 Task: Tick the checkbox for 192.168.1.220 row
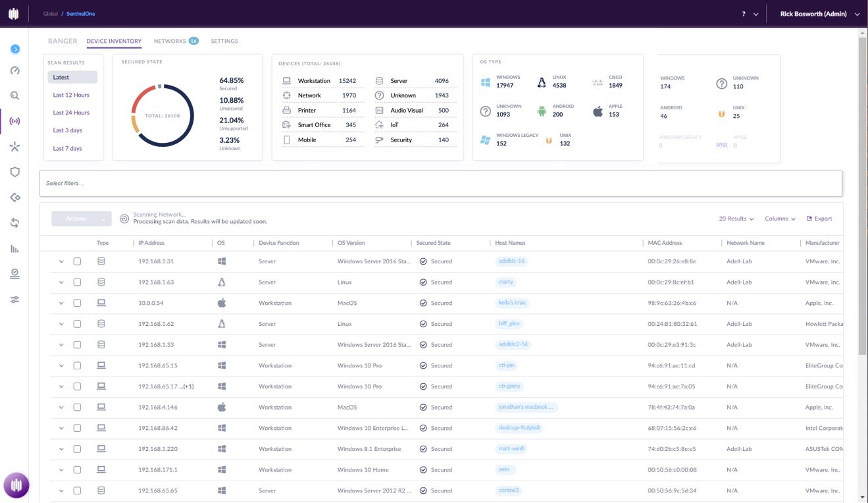77,449
